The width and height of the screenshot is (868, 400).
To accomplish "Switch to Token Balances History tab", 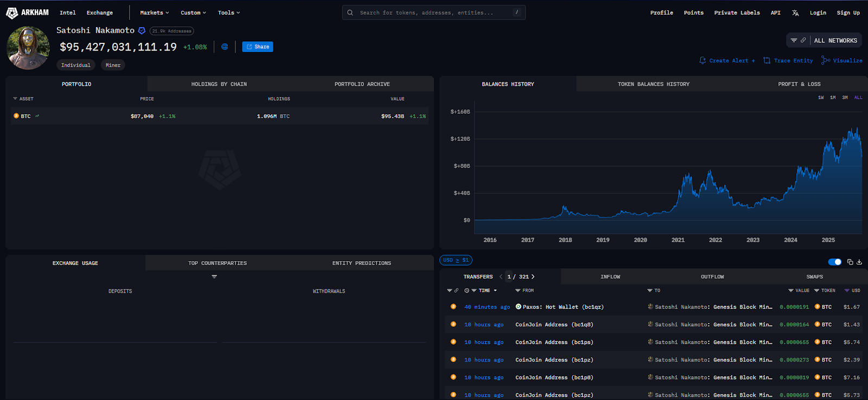I will [x=654, y=84].
